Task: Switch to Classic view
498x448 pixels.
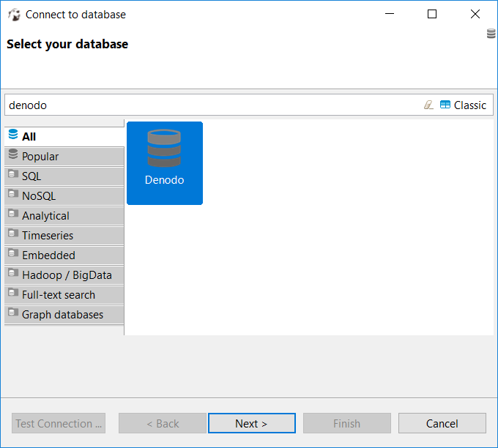Action: (463, 105)
